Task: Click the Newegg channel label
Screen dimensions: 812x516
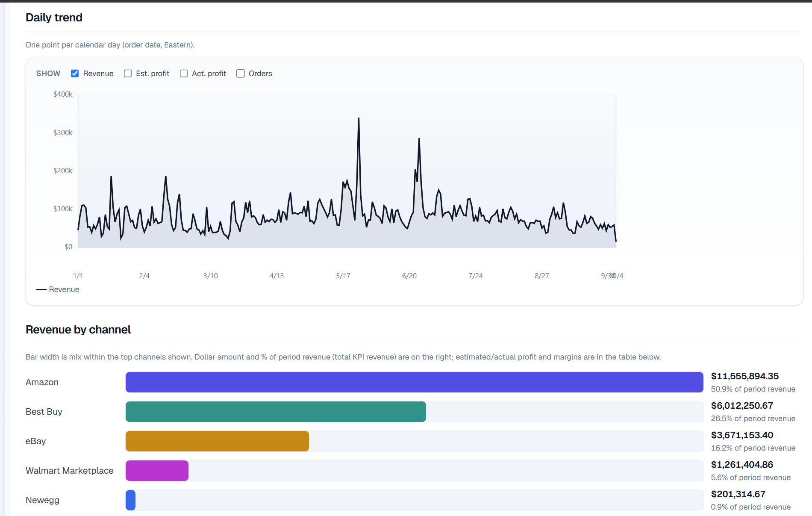Action: click(x=42, y=500)
